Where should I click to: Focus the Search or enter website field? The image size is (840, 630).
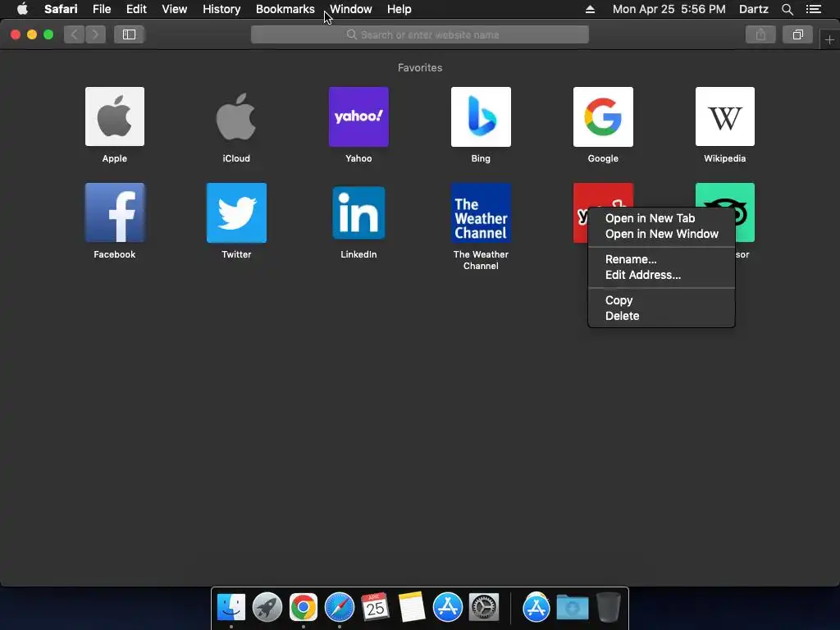[x=420, y=34]
